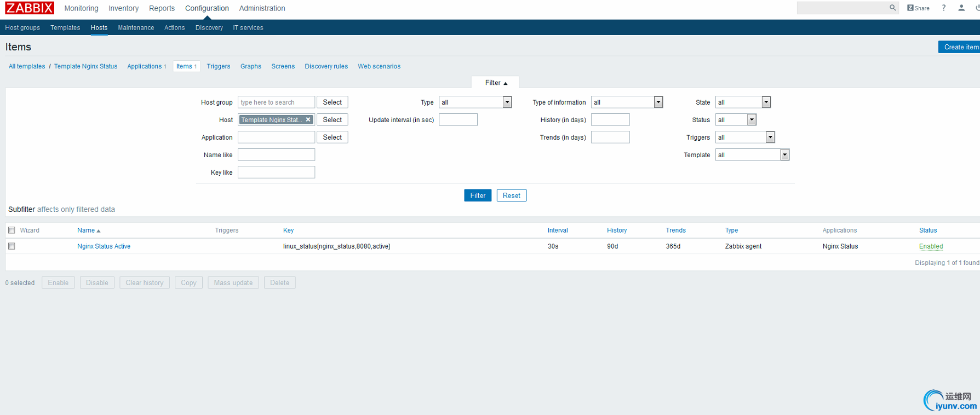Click the logout power icon
Image resolution: width=980 pixels, height=415 pixels.
(x=977, y=8)
